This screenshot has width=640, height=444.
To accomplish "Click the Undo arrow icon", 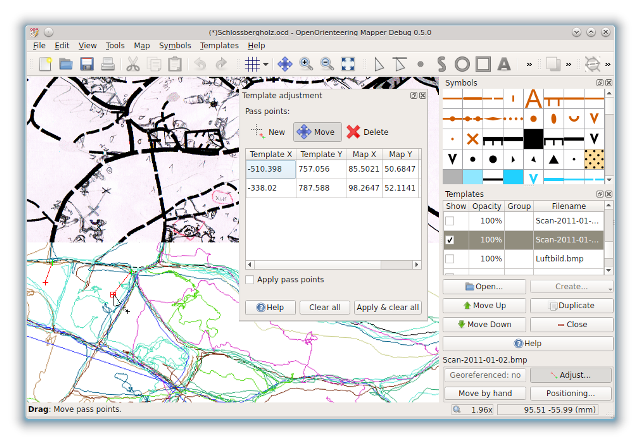I will [200, 64].
